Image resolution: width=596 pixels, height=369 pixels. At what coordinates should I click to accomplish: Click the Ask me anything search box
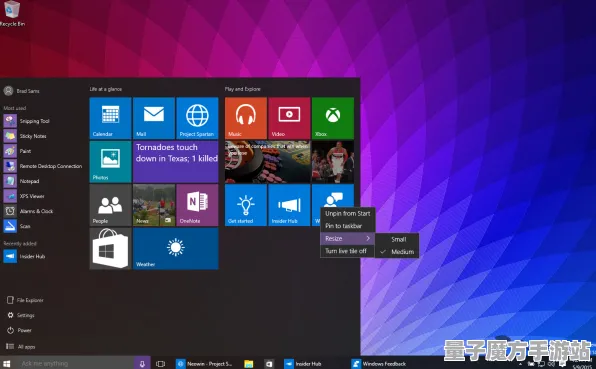click(x=74, y=364)
